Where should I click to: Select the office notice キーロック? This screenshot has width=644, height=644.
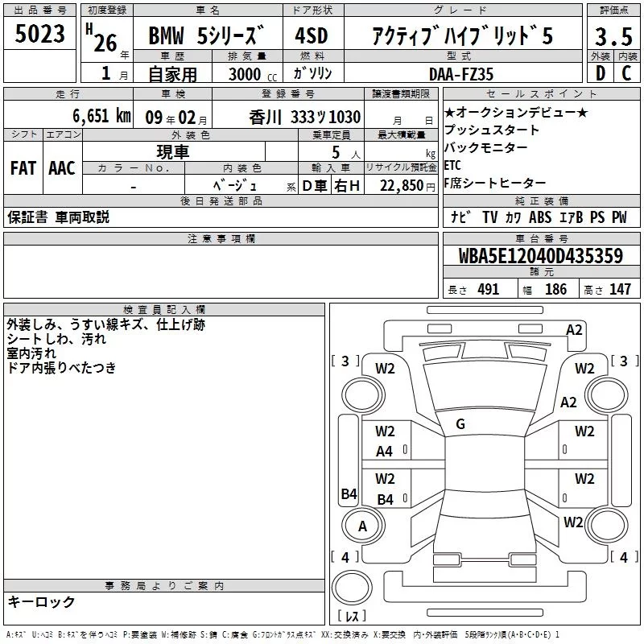click(41, 601)
